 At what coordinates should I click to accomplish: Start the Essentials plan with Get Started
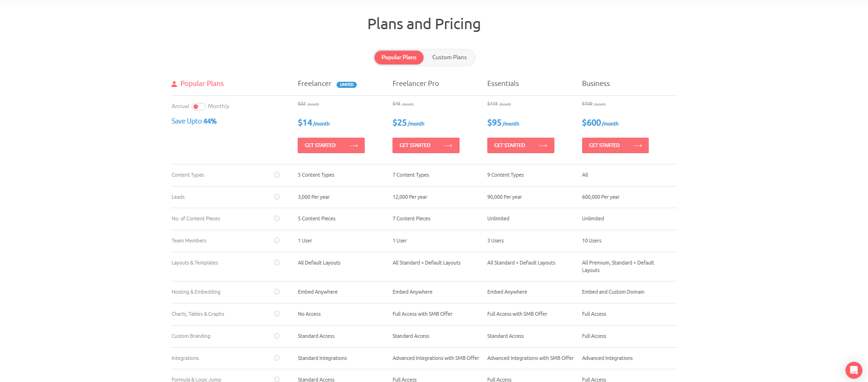tap(521, 146)
